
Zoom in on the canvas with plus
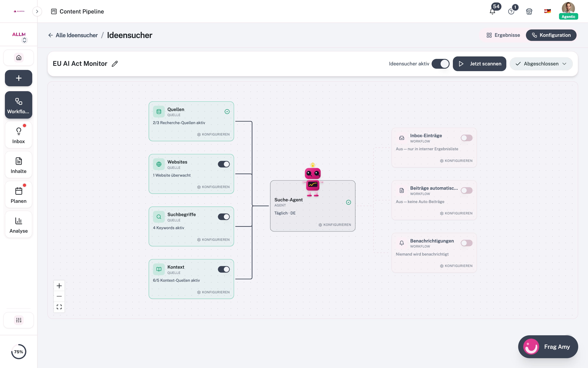point(59,286)
